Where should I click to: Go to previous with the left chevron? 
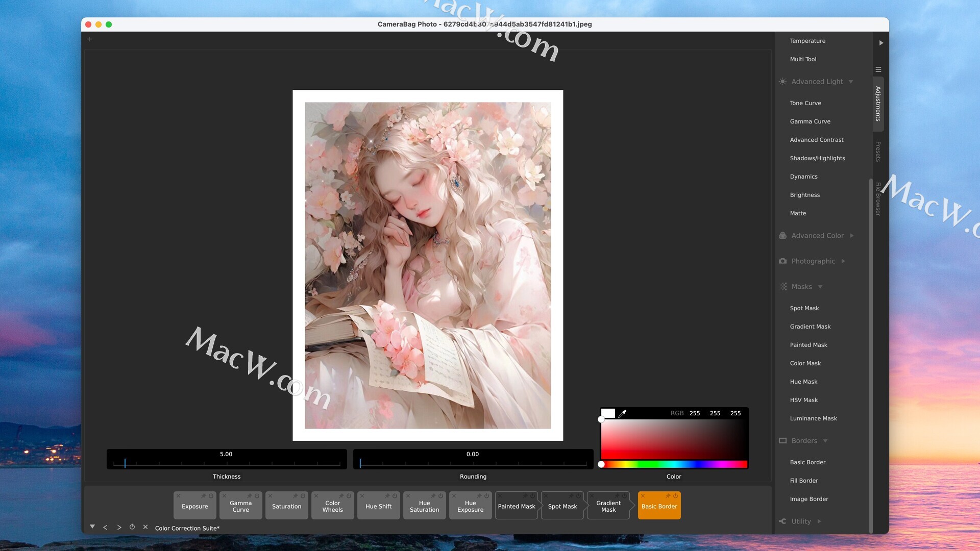(x=105, y=528)
